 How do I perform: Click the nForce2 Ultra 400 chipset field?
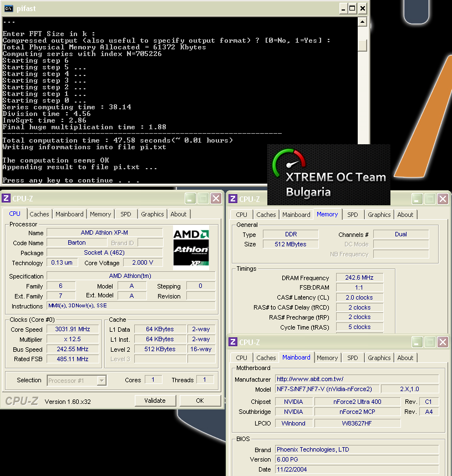click(357, 402)
